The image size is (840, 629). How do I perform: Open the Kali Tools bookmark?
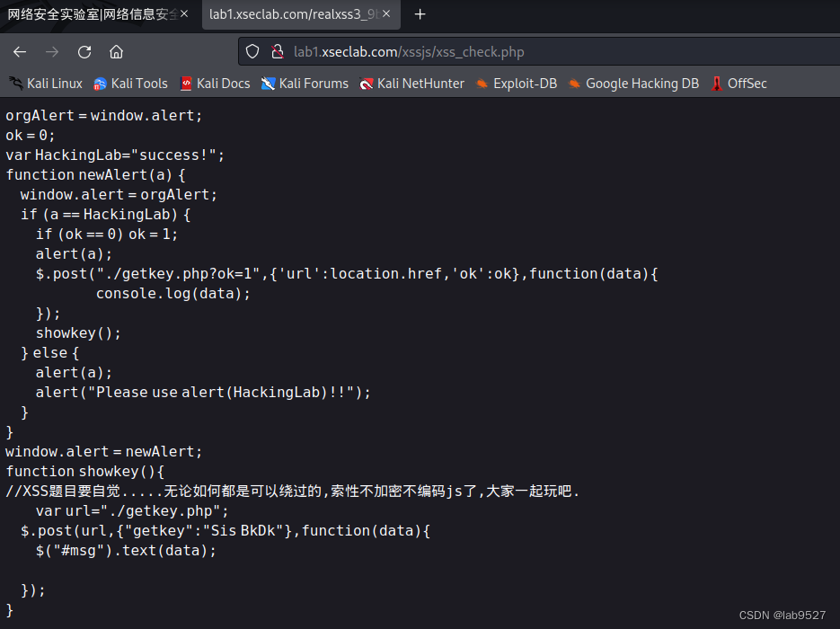130,84
